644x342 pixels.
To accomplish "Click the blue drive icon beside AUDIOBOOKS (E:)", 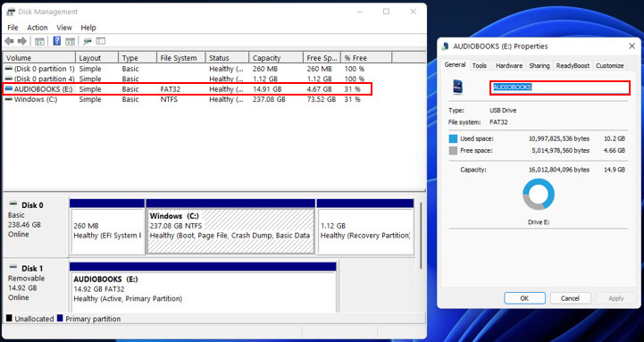I will 9,88.
